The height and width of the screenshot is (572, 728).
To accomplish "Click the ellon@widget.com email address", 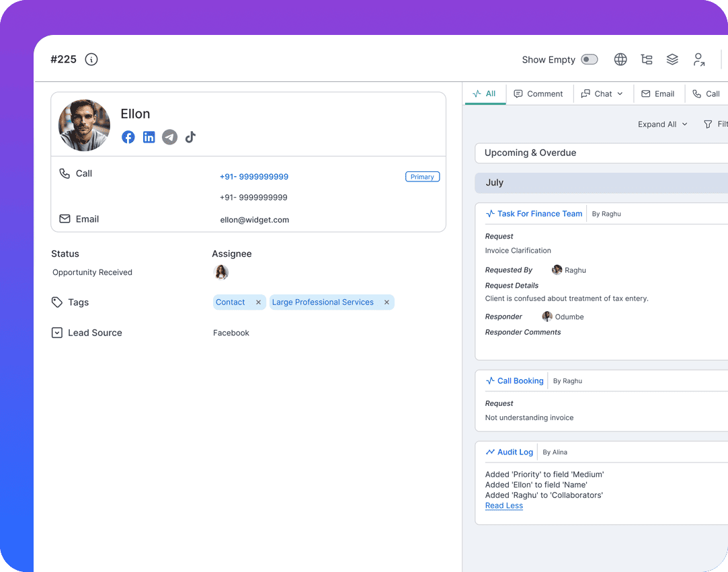I will click(254, 220).
